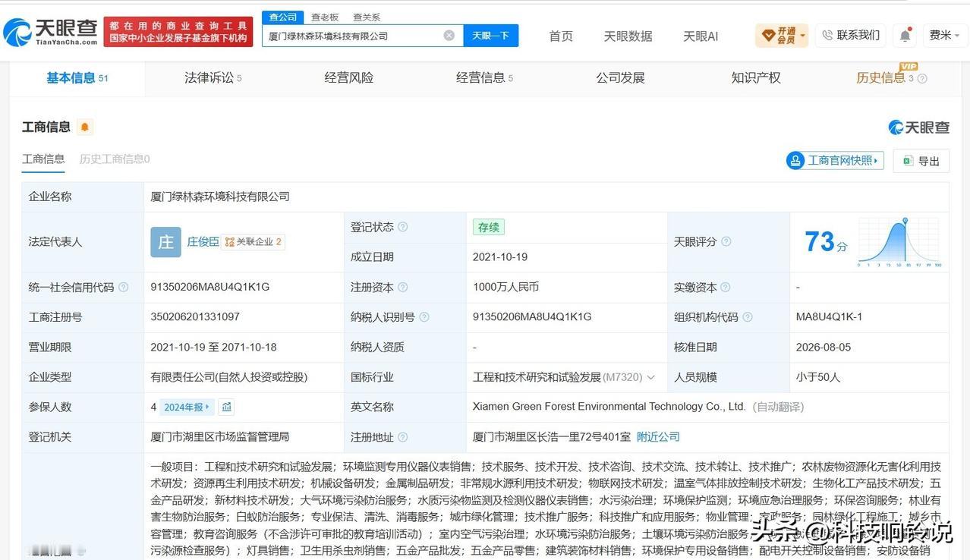970x560 pixels.
Task: Open 知识产权 tab
Action: click(x=756, y=77)
